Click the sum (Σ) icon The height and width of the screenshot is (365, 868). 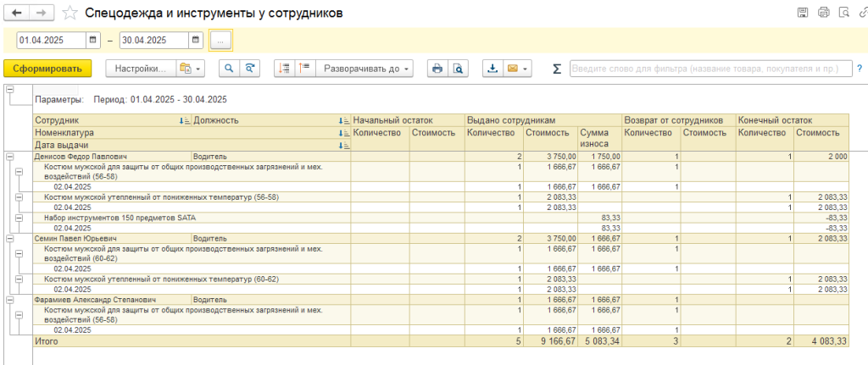[557, 69]
